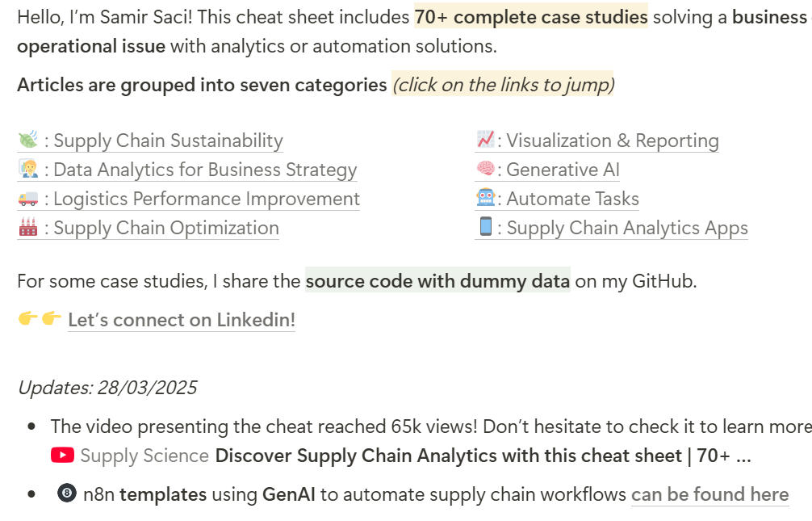Jump to Supply Chain Optimization section
This screenshot has height=521, width=812.
(166, 229)
